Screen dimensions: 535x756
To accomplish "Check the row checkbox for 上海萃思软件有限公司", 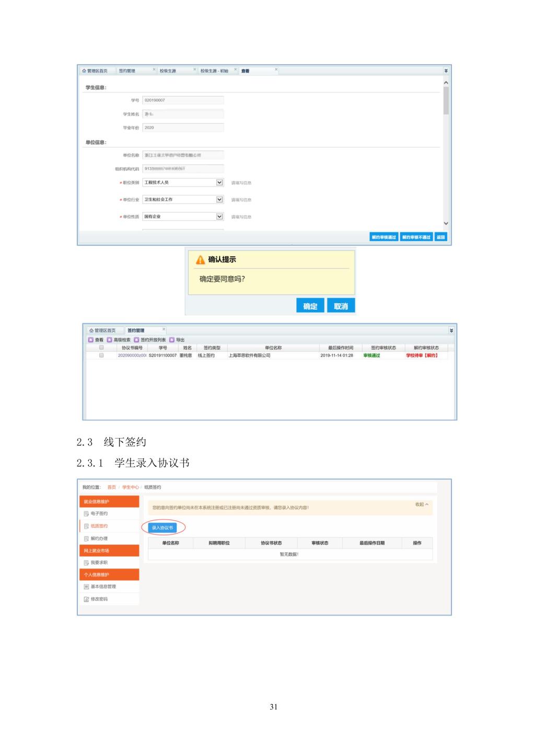I will click(x=101, y=356).
